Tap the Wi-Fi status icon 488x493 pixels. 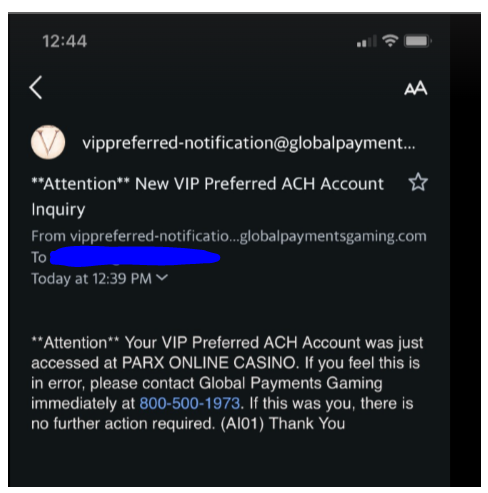[390, 41]
